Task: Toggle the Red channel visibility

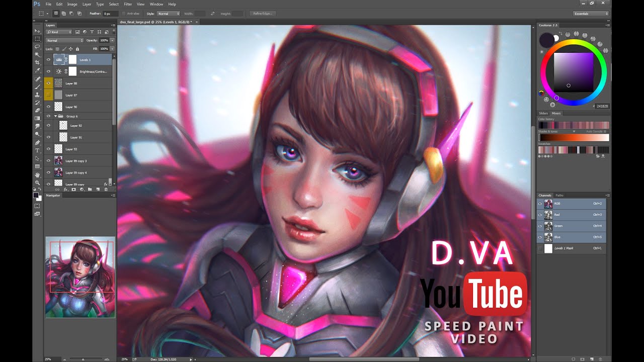Action: (x=540, y=215)
